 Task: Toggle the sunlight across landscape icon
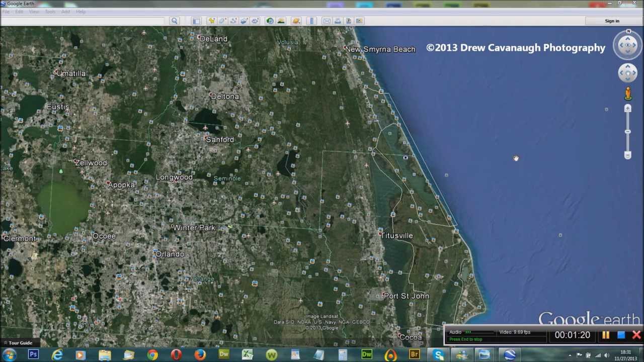(281, 21)
